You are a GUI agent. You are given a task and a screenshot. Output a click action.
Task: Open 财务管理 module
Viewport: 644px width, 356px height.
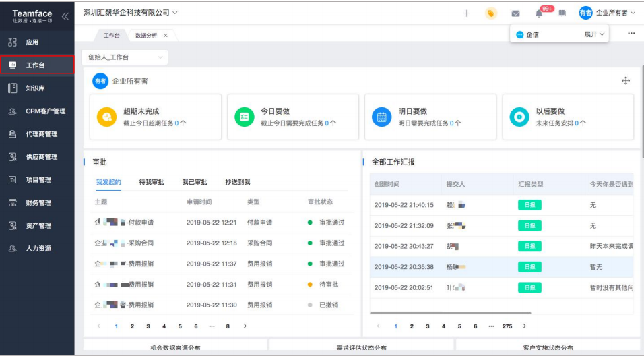37,203
